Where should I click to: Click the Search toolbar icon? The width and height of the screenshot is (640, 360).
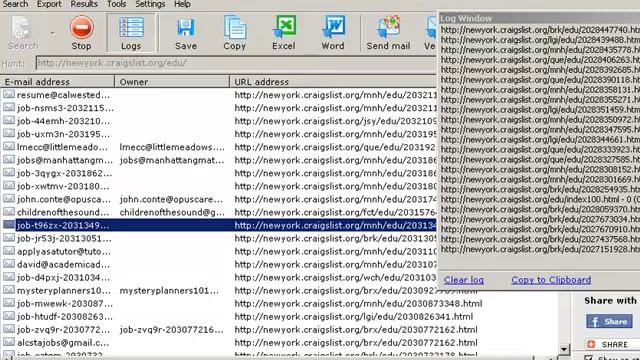22,33
